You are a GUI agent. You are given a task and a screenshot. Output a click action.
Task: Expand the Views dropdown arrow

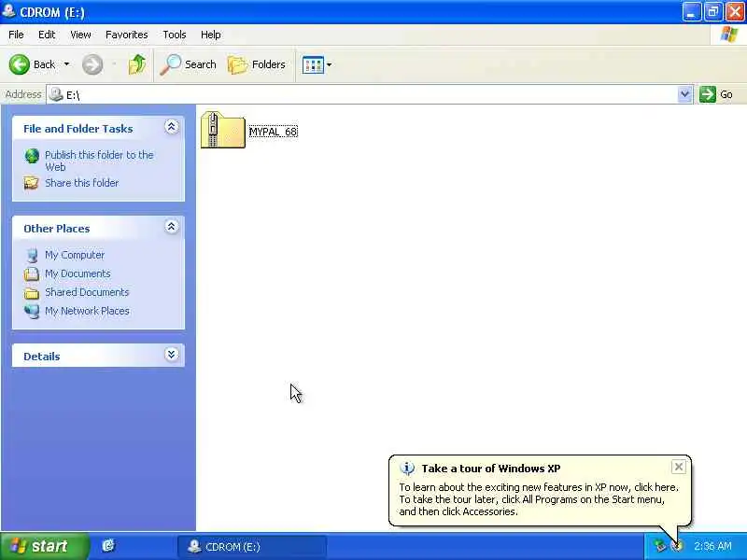coord(330,64)
